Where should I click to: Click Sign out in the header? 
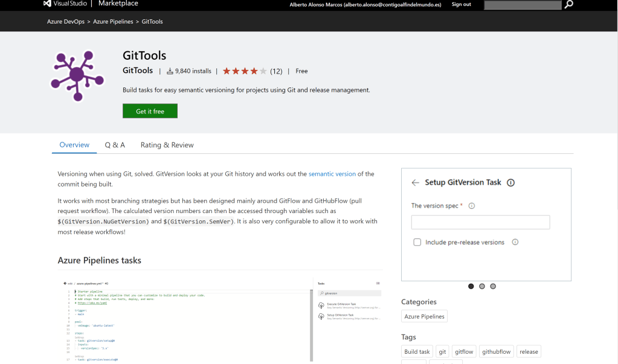coord(461,4)
